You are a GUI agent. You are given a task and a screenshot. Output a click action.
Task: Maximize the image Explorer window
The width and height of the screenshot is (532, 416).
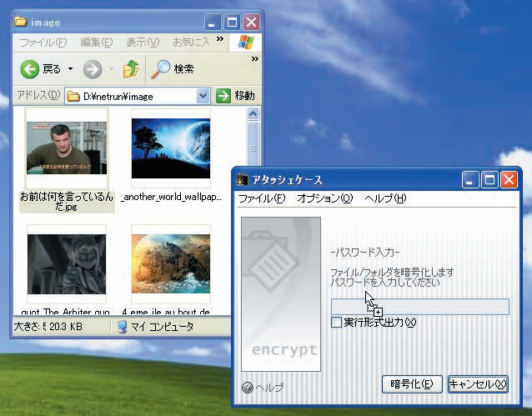coord(232,23)
